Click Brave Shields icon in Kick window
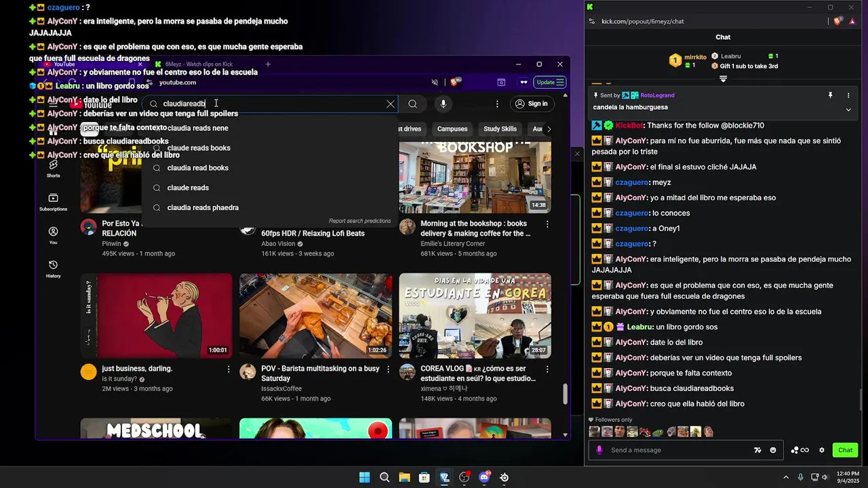Viewport: 868px width, 488px height. pos(837,21)
